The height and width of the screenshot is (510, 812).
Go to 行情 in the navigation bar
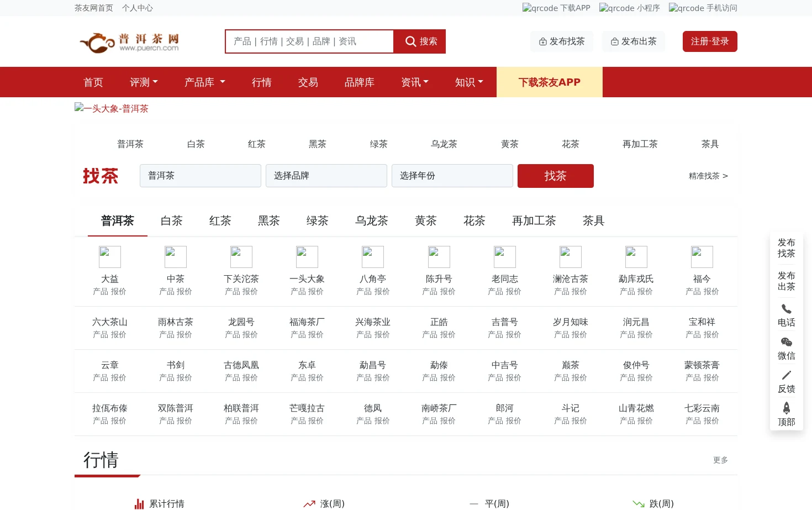262,82
